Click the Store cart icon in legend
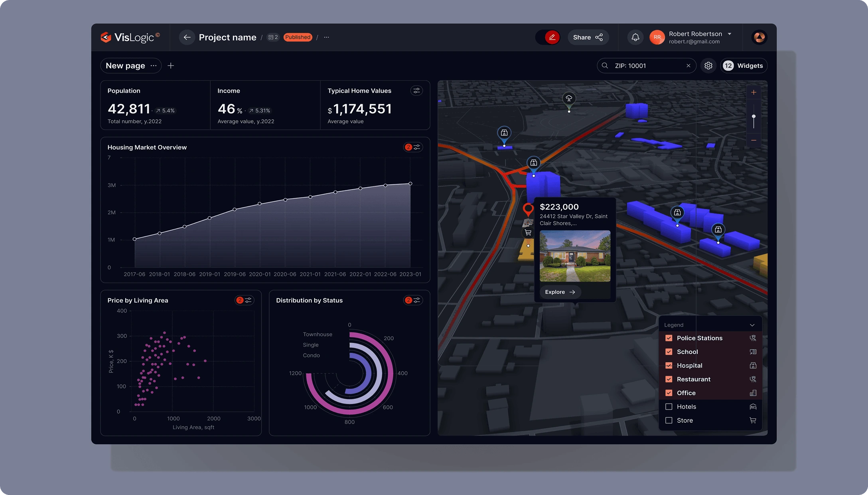Screen dimensions: 868x495 [x=753, y=420]
